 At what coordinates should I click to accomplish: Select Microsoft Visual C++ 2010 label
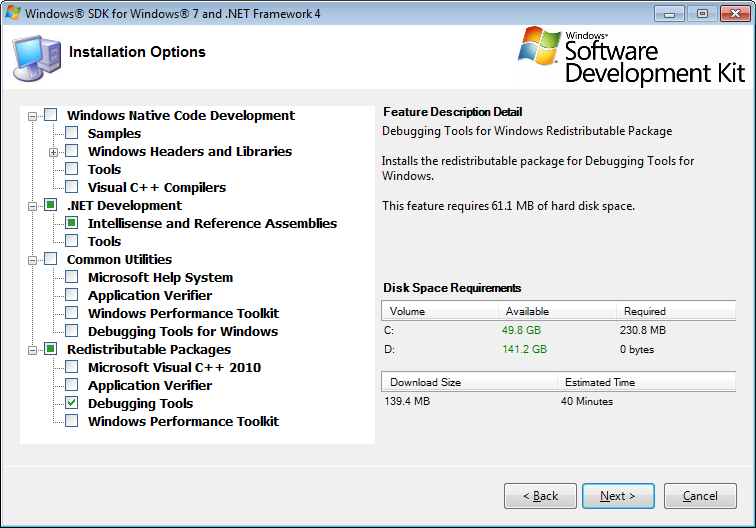[x=174, y=367]
